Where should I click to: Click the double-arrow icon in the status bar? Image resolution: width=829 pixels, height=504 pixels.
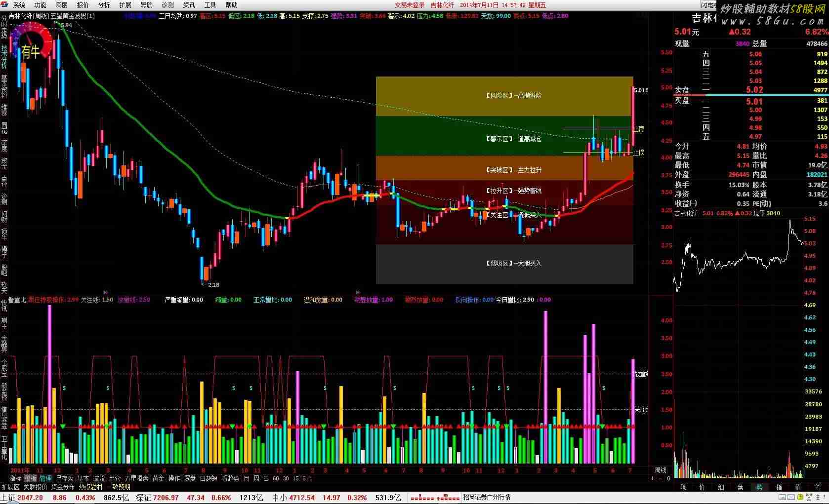(818, 497)
